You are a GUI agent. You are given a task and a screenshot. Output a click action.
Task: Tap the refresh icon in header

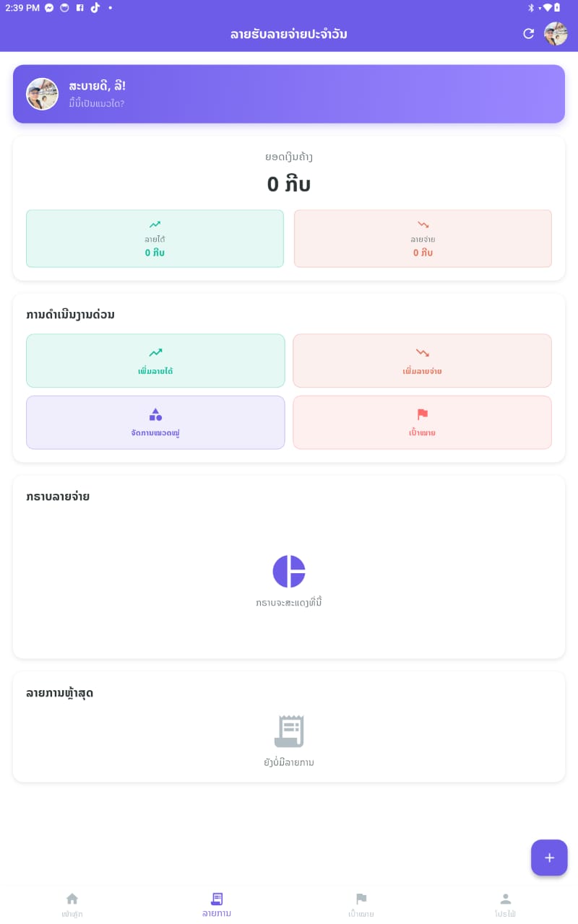click(x=529, y=34)
